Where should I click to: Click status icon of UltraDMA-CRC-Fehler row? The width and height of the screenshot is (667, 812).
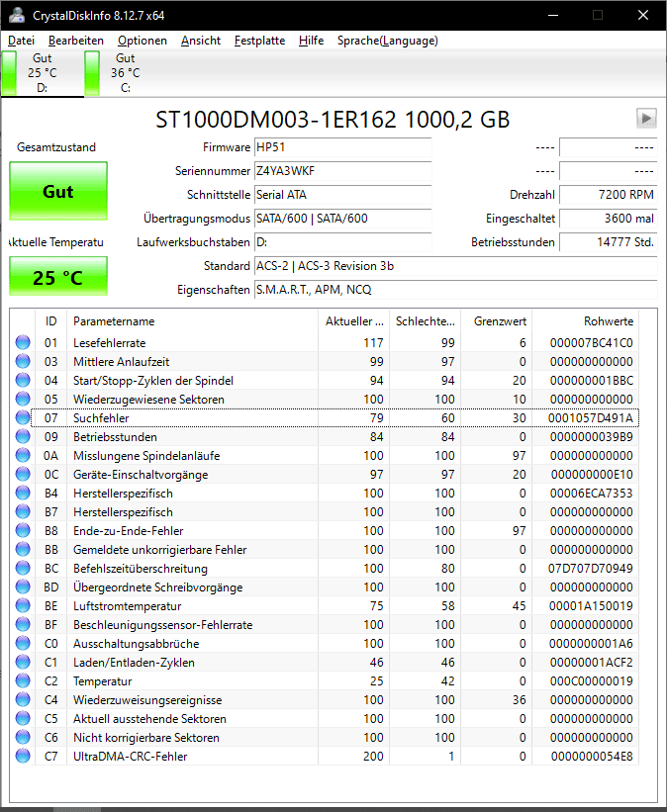(23, 756)
